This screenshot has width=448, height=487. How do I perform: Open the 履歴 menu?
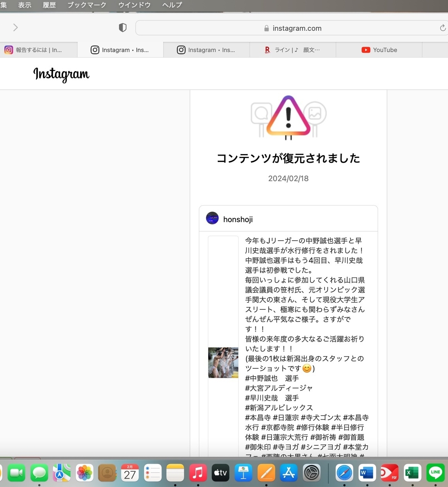(x=49, y=5)
